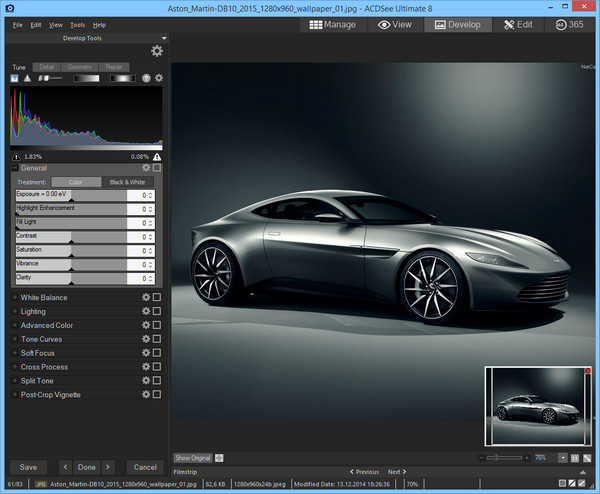Click the Contrast slider
Screen dimensions: 600x494
point(71,236)
